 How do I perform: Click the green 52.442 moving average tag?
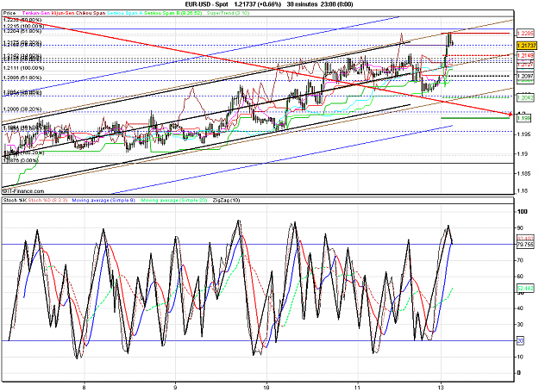tap(525, 288)
